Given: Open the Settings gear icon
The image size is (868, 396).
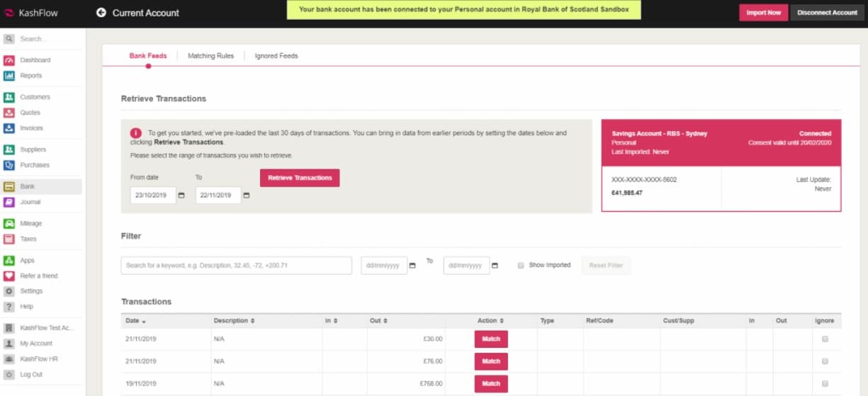Looking at the screenshot, I should point(9,291).
